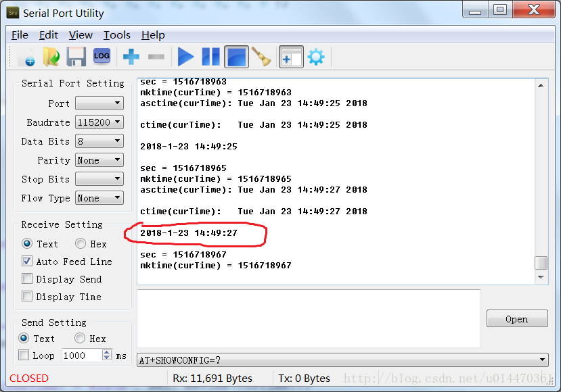Image resolution: width=561 pixels, height=392 pixels.
Task: Click Tx: 0 Bytes status
Action: pyautogui.click(x=304, y=378)
